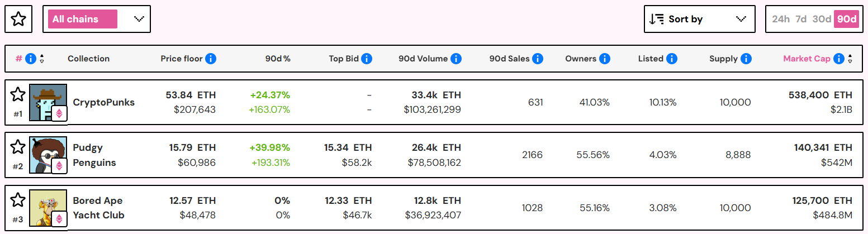This screenshot has height=234, width=868.
Task: Toggle the favorites star filter at top
Action: [19, 19]
